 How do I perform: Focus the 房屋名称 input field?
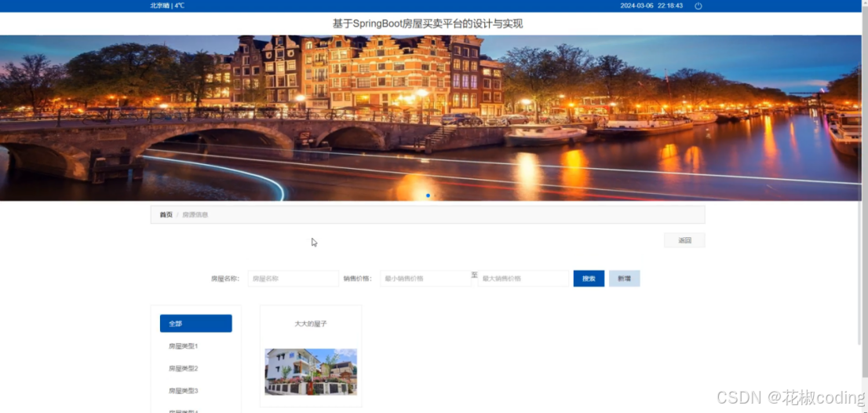tap(293, 279)
